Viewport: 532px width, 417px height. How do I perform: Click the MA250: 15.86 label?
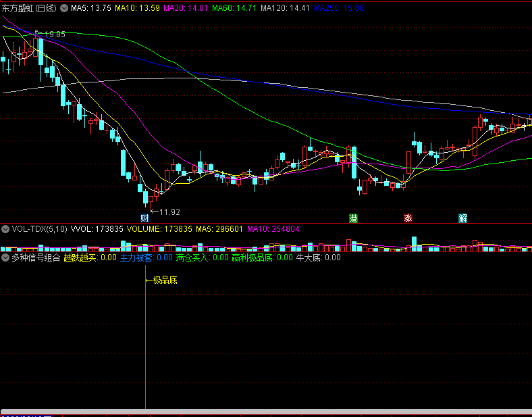[x=339, y=8]
